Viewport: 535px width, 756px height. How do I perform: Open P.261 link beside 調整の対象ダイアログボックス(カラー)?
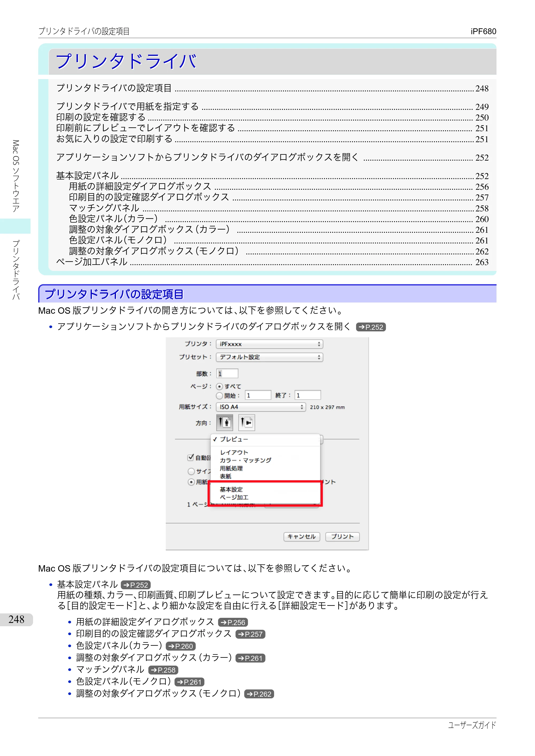click(x=250, y=658)
